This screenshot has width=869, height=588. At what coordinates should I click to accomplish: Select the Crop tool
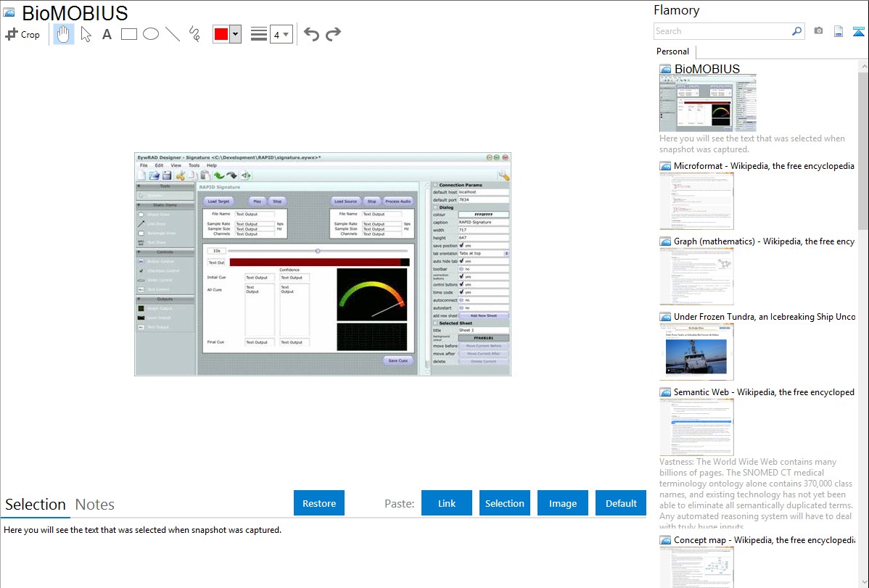coord(22,34)
